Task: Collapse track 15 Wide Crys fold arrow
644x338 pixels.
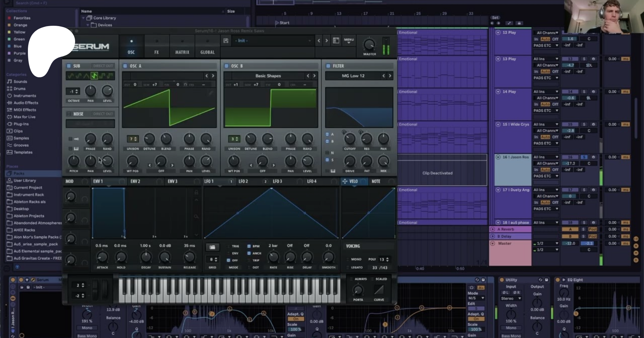Action: [498, 124]
